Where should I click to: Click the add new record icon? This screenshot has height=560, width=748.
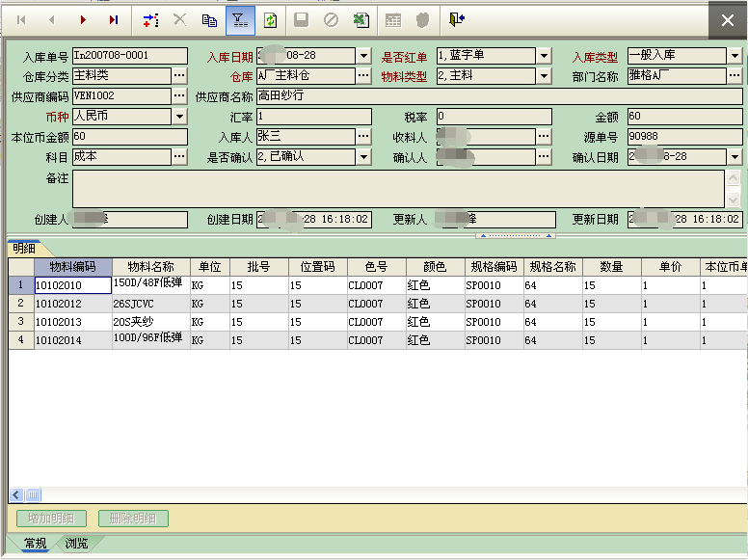pyautogui.click(x=150, y=19)
